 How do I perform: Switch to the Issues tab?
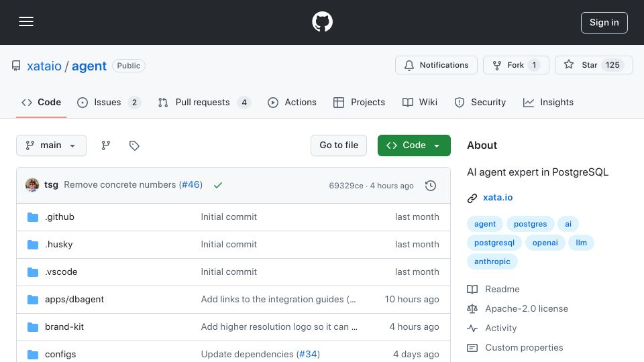pos(109,102)
